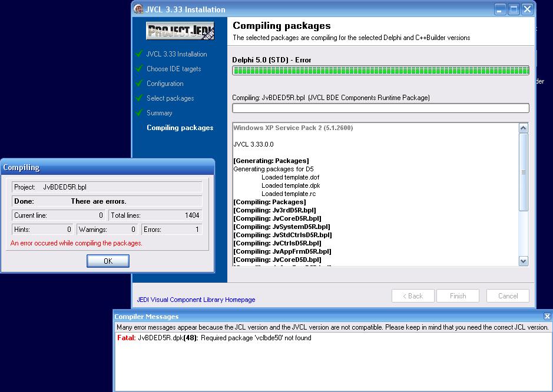Click '[Compiling: JvSystemD5R.bpl]' log line
The image size is (553, 392).
point(282,227)
